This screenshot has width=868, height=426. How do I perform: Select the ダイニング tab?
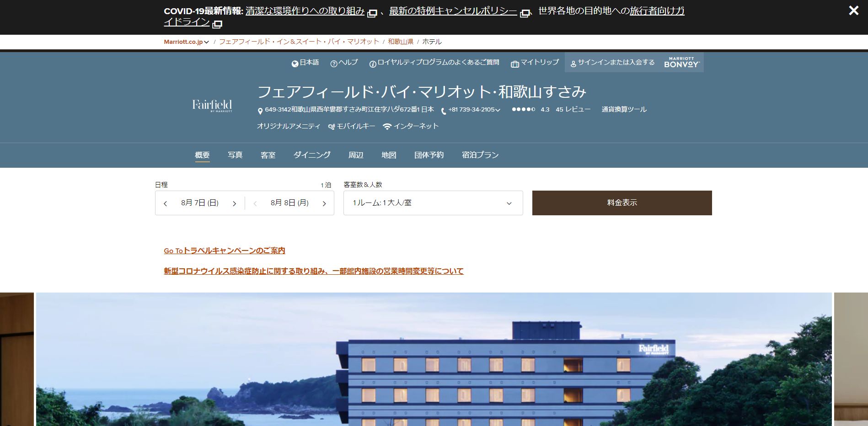pos(312,155)
